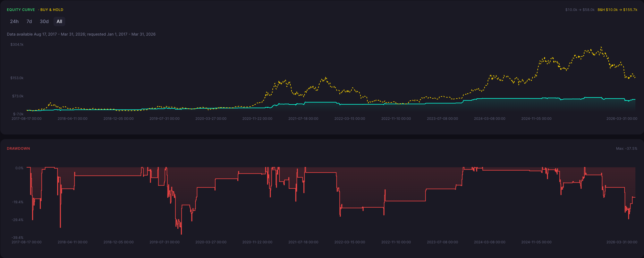644x258 pixels.
Task: Click drawdown chart date 2022-03-15 00:00
Action: coord(350,242)
